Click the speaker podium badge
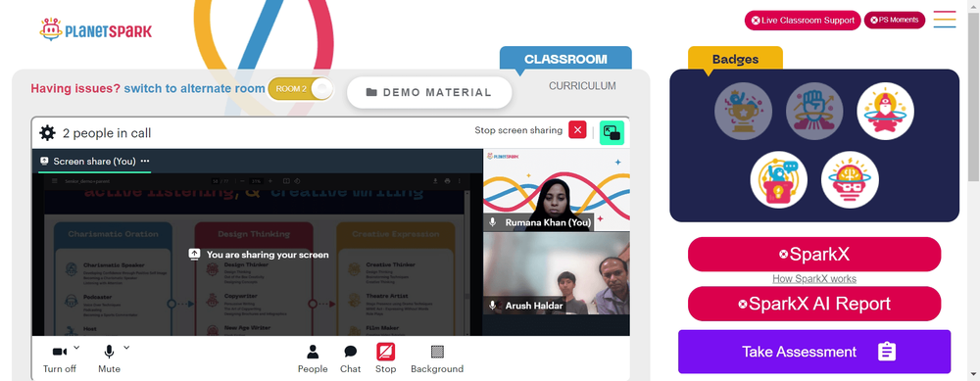 [x=779, y=180]
